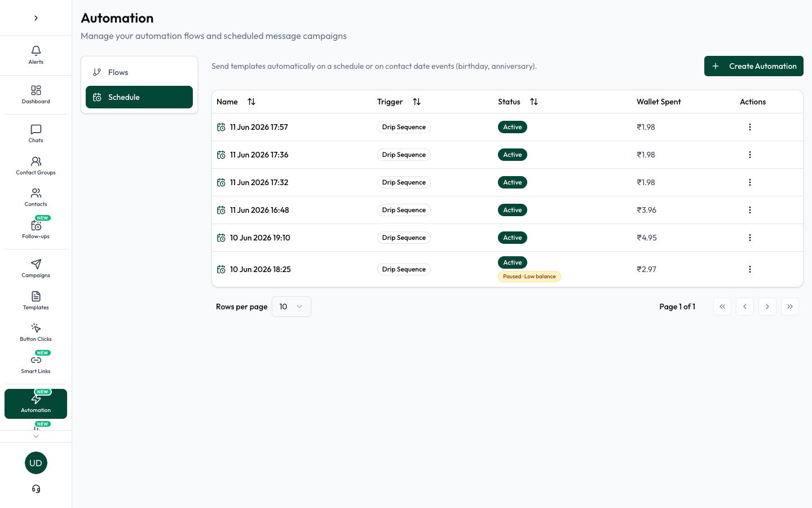This screenshot has width=812, height=508.
Task: Sort the table by Status
Action: tap(534, 102)
